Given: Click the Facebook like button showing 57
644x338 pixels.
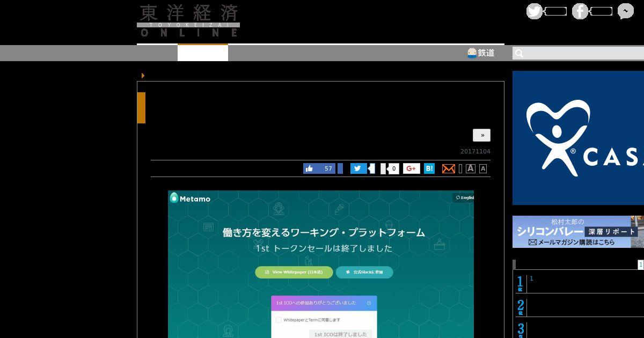Looking at the screenshot, I should pos(319,168).
